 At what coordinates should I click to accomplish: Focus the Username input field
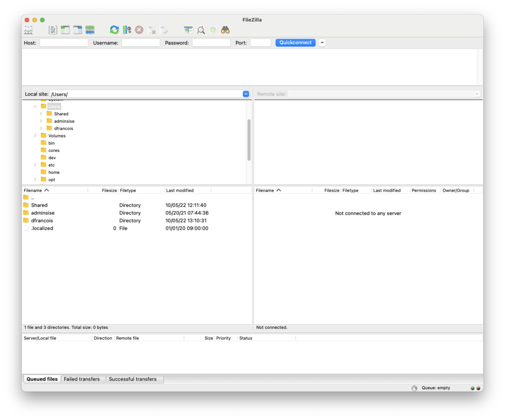141,43
